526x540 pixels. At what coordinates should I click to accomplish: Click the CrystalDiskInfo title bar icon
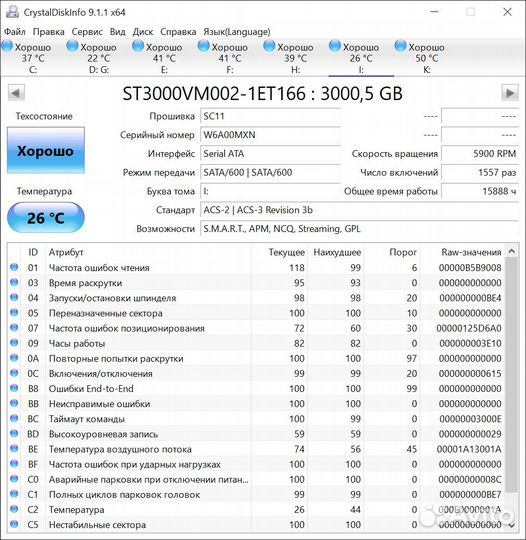13,12
